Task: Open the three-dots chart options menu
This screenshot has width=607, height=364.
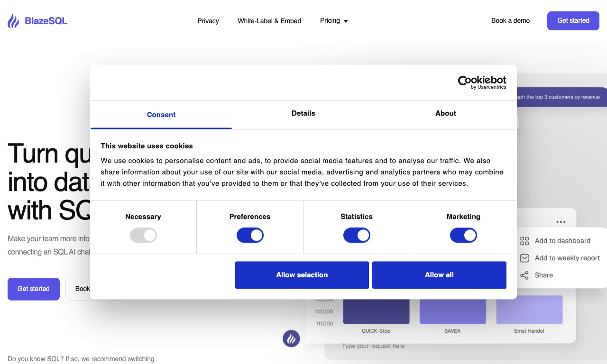Action: point(561,222)
